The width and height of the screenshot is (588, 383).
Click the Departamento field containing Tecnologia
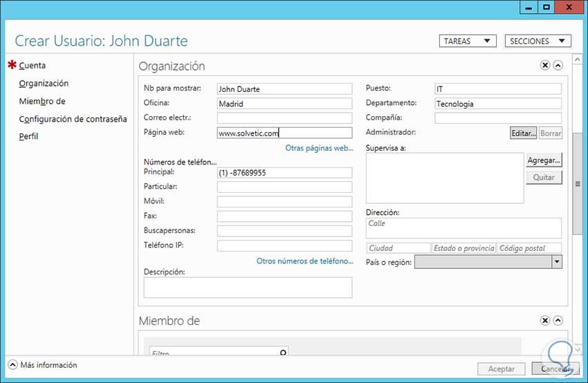(x=498, y=104)
